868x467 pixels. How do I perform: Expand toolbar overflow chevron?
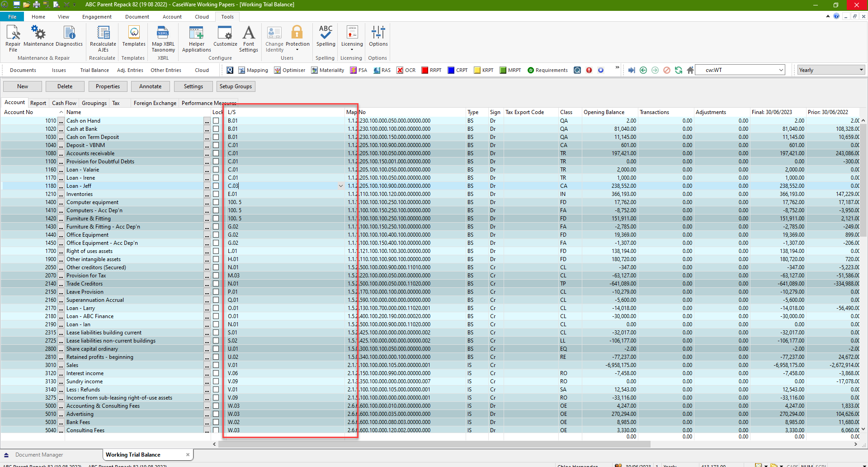(x=617, y=68)
